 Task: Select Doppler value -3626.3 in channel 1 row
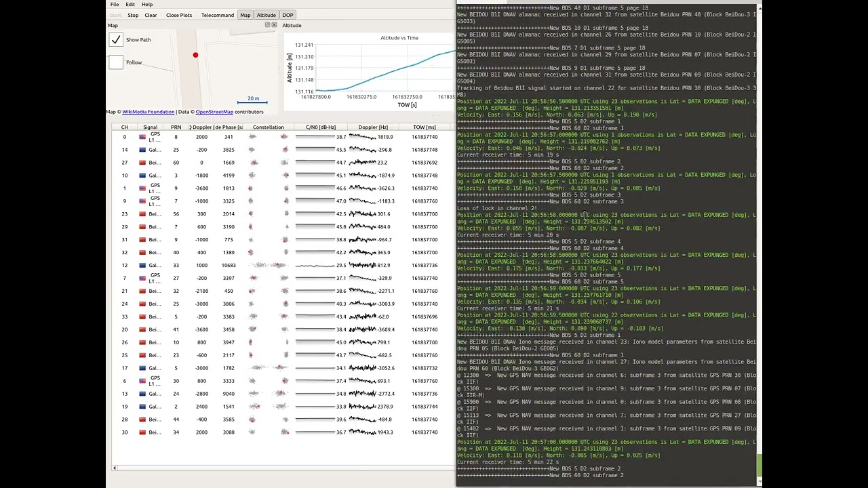(x=386, y=188)
